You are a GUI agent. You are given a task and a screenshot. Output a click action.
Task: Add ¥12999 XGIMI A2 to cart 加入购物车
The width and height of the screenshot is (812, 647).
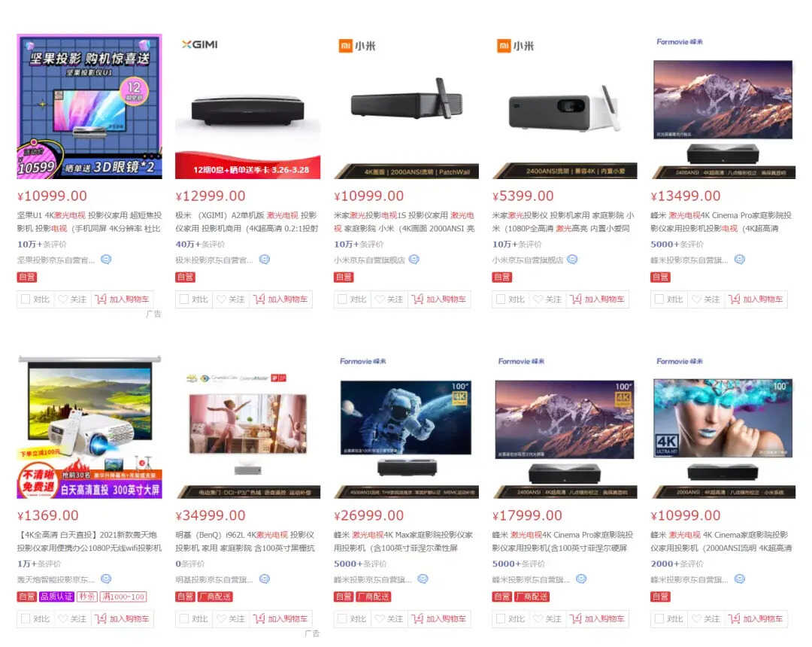click(x=280, y=299)
